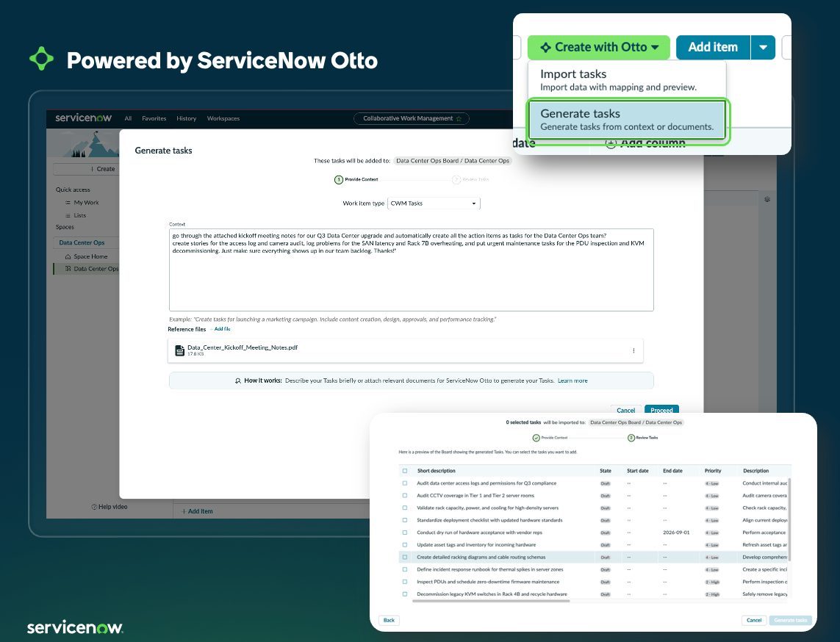
Task: Open the Workspaces menu
Action: pyautogui.click(x=223, y=118)
